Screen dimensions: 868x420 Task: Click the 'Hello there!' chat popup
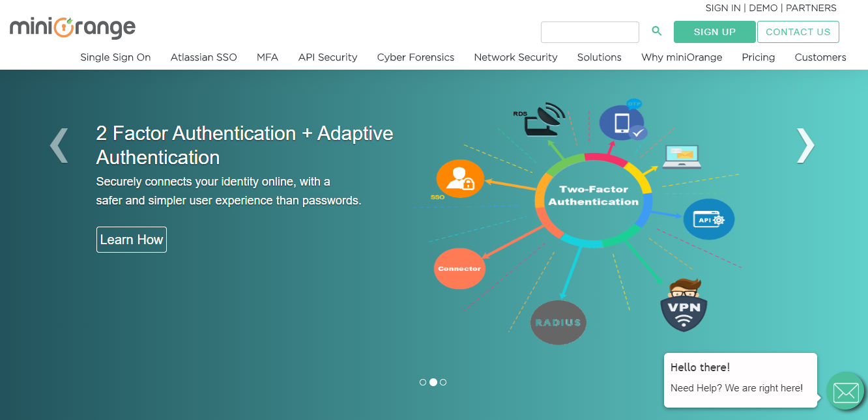pos(740,380)
